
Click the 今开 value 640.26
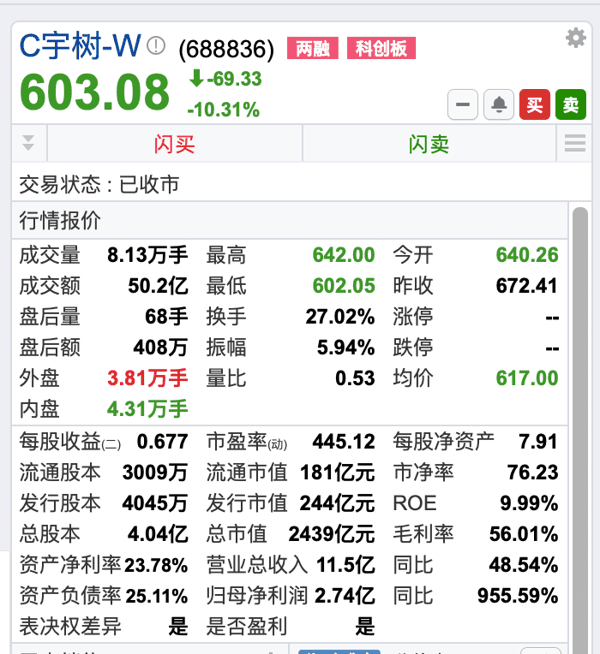pos(527,255)
